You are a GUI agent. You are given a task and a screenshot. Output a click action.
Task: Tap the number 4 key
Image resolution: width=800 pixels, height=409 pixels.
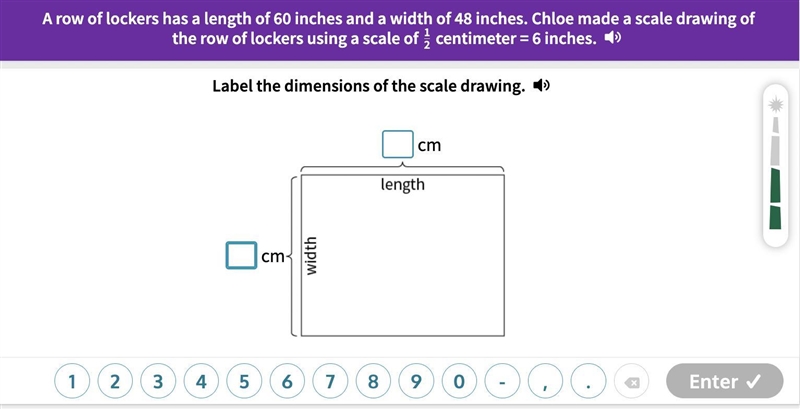click(201, 381)
